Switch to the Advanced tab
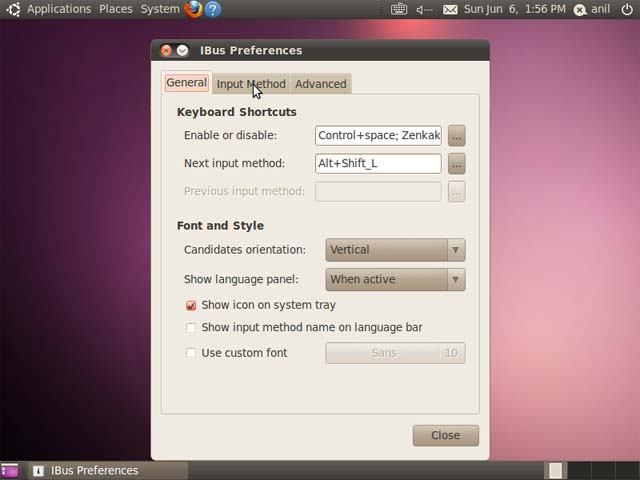The image size is (640, 480). [x=321, y=84]
